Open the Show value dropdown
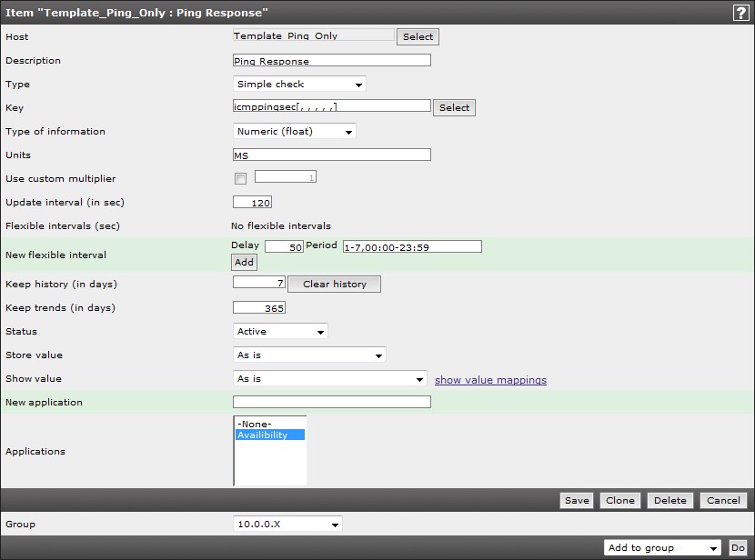The width and height of the screenshot is (755, 560). click(x=330, y=379)
